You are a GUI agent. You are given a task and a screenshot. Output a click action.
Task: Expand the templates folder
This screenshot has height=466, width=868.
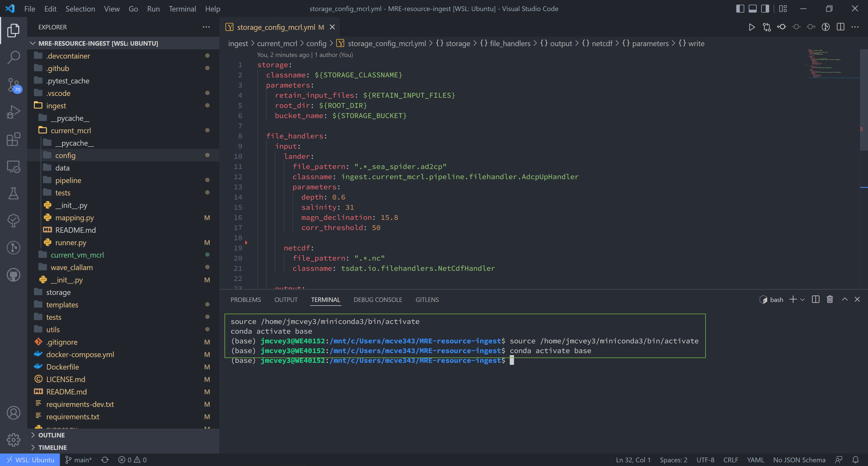point(123,305)
